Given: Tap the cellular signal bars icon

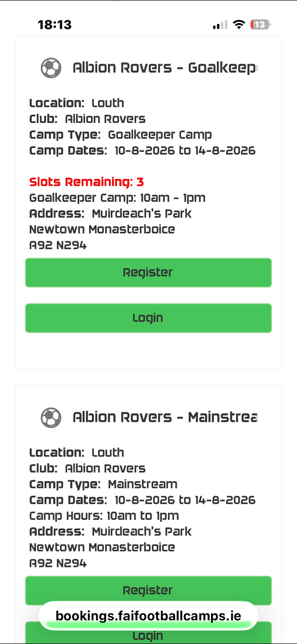Looking at the screenshot, I should pyautogui.click(x=220, y=24).
